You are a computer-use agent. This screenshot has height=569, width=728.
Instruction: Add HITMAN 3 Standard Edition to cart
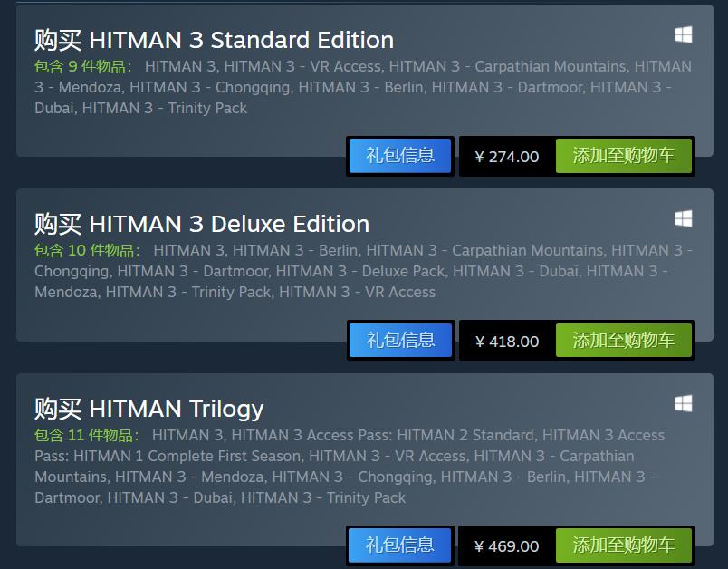click(624, 156)
